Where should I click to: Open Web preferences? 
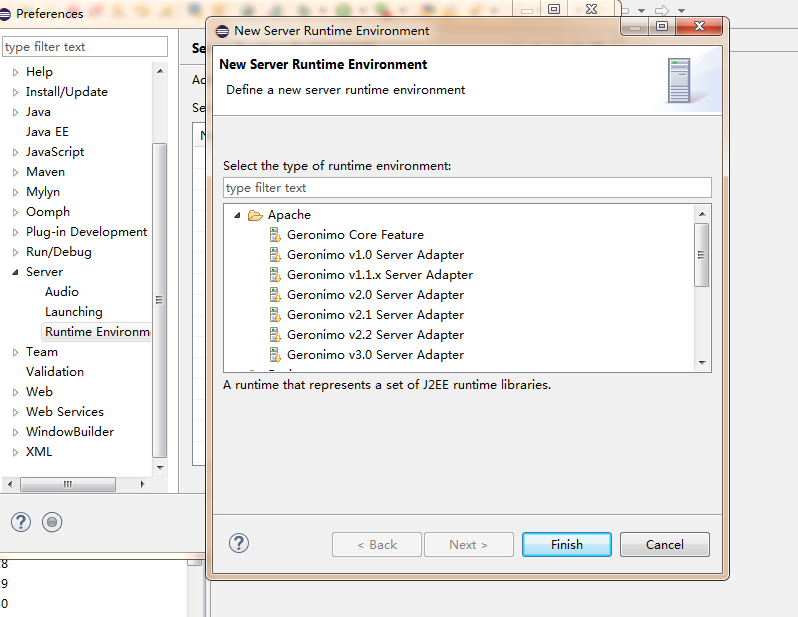click(x=39, y=391)
